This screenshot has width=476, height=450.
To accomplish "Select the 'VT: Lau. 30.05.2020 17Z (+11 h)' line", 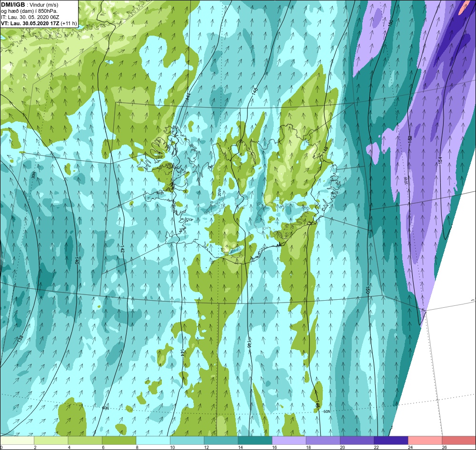I will point(39,23).
